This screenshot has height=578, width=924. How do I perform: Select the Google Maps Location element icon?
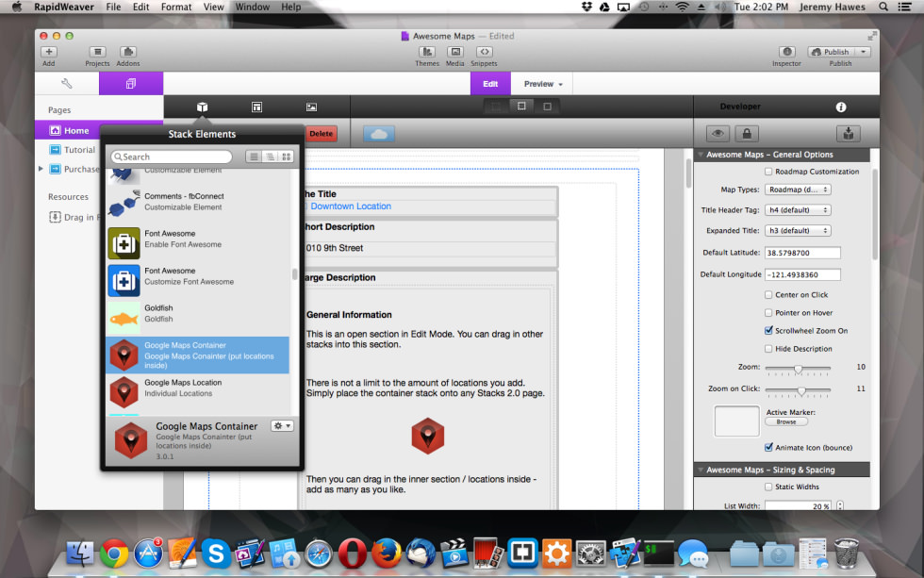[124, 392]
